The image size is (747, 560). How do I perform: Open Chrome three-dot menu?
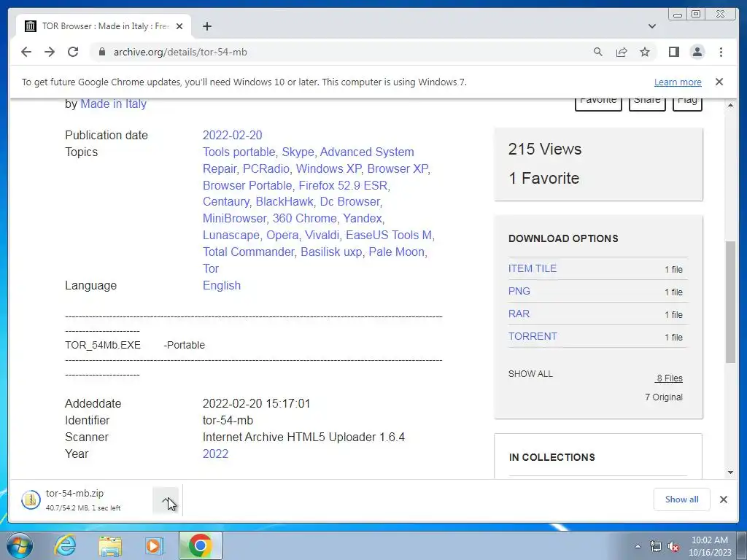coord(721,52)
